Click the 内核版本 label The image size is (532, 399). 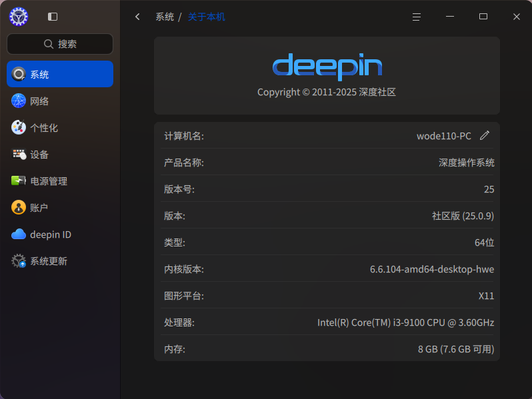[184, 269]
